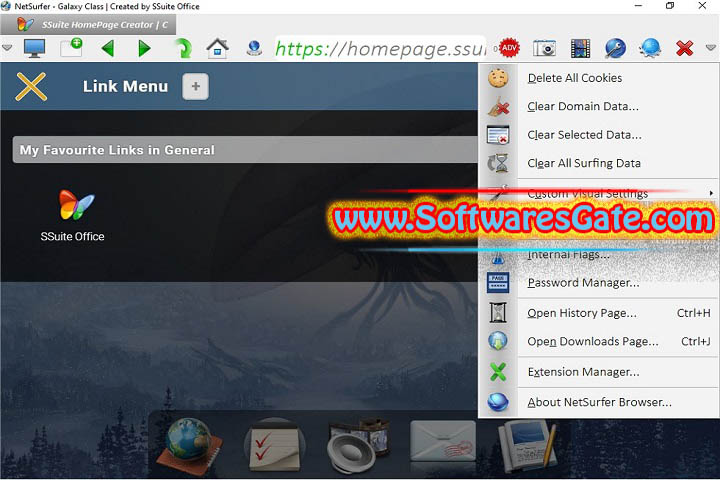Click the hourglass icon beside Open History Page
Image resolution: width=720 pixels, height=480 pixels.
click(498, 313)
